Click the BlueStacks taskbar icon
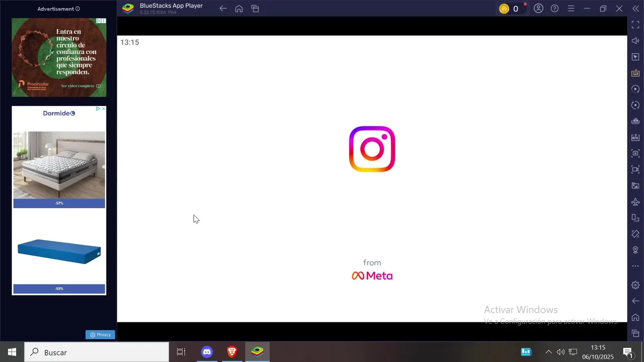This screenshot has height=362, width=644. coord(257,352)
